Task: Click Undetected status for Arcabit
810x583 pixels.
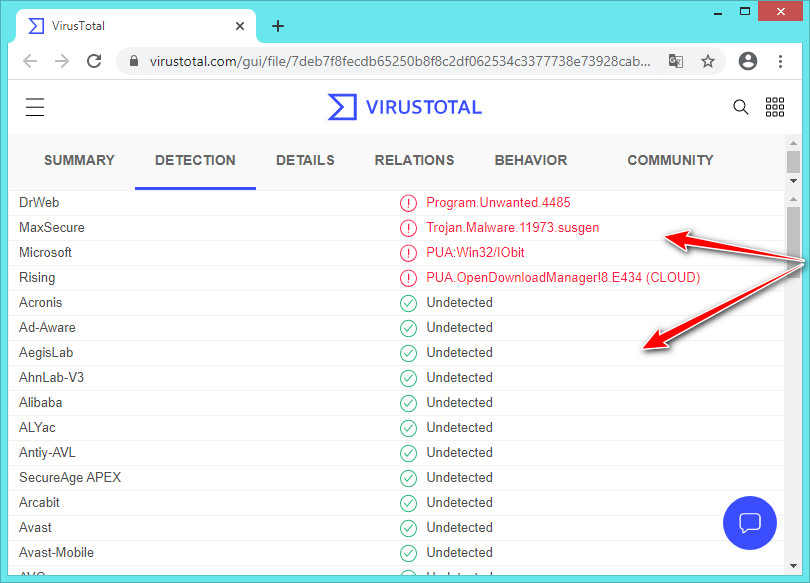Action: pos(459,502)
